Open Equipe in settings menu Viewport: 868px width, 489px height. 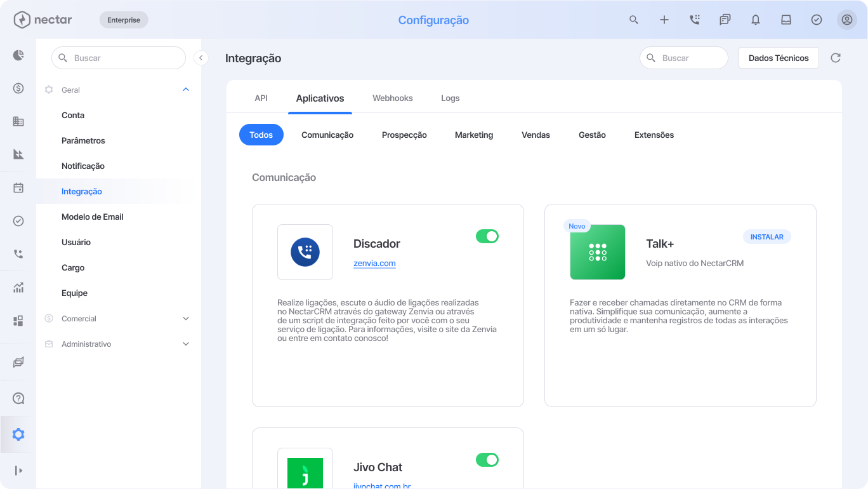click(x=75, y=293)
